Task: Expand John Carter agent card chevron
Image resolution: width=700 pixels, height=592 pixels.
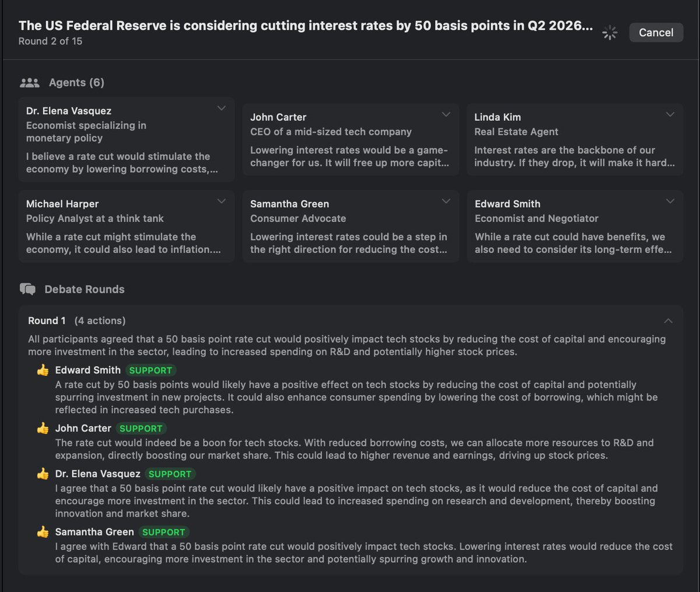Action: click(x=446, y=114)
